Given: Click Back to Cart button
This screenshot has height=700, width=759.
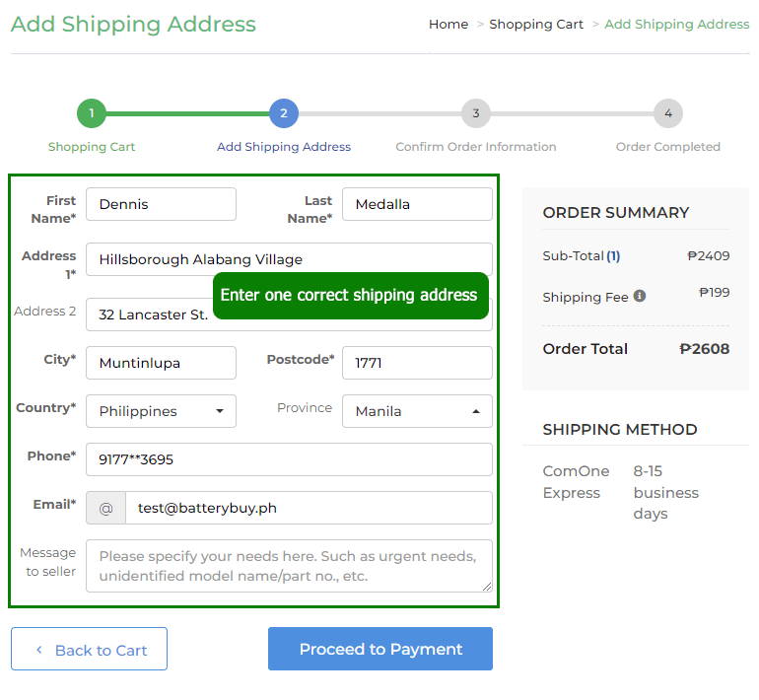Looking at the screenshot, I should coord(89,649).
